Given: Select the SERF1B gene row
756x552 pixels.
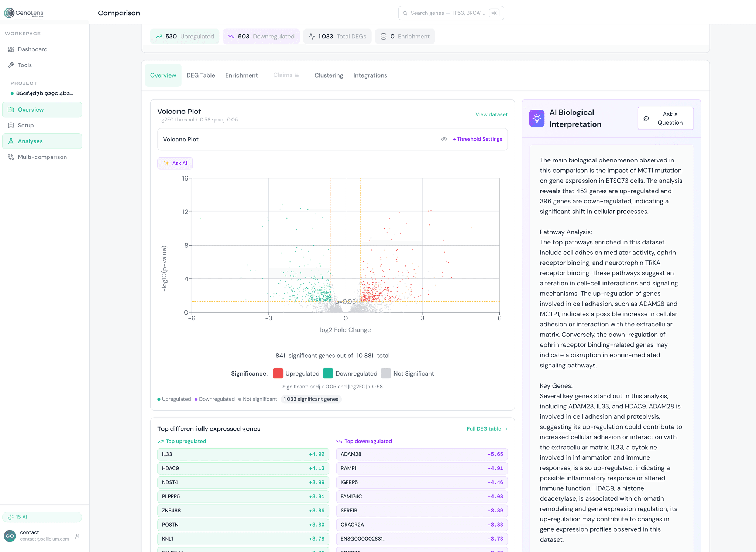Looking at the screenshot, I should pyautogui.click(x=422, y=511).
